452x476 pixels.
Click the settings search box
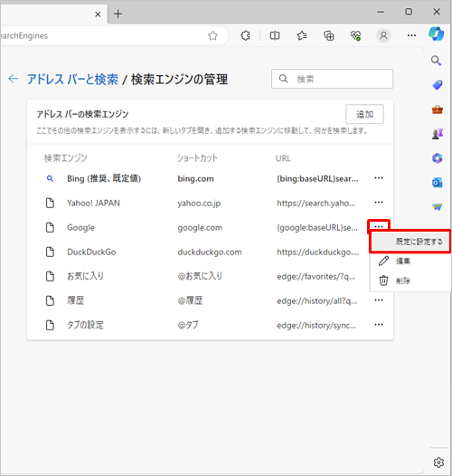click(333, 79)
